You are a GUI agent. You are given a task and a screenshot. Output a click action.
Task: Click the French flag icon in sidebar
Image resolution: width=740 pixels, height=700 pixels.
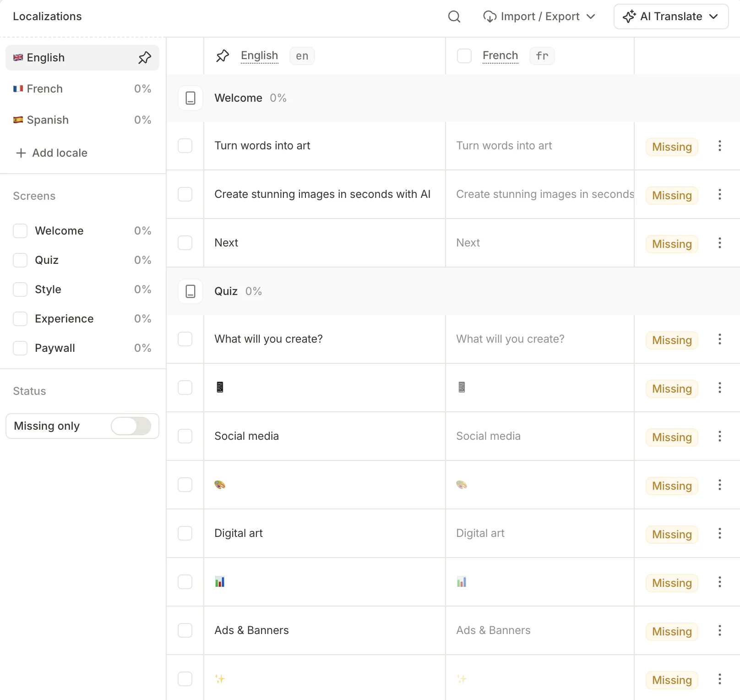[18, 89]
